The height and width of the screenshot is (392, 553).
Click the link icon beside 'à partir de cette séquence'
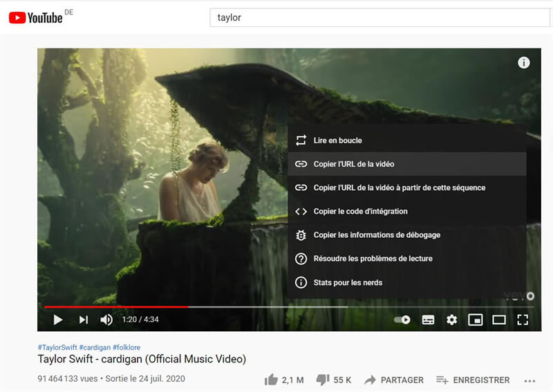click(x=301, y=188)
